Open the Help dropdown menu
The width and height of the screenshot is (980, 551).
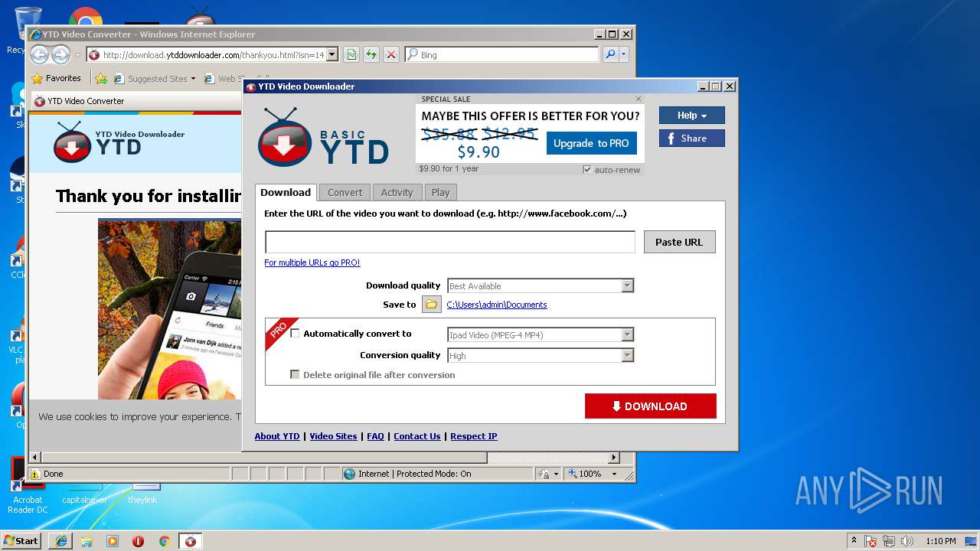pos(691,116)
